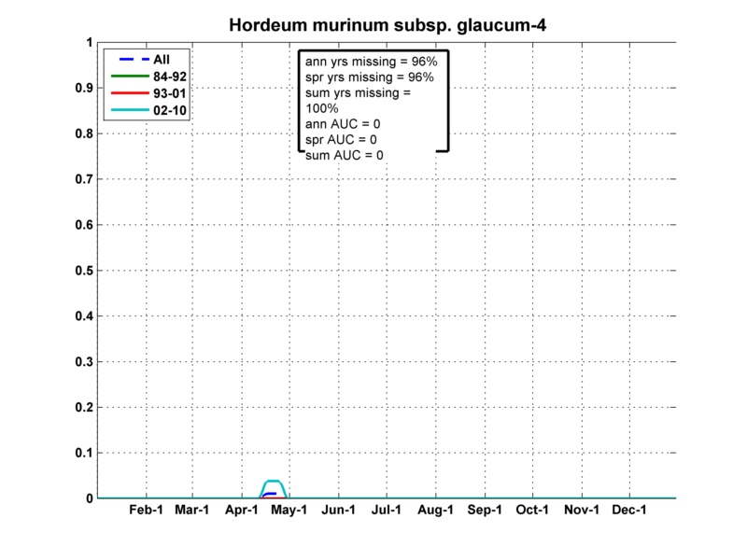Image resolution: width=747 pixels, height=560 pixels.
Task: Pick the red 93-01 legend line sample
Action: point(124,94)
